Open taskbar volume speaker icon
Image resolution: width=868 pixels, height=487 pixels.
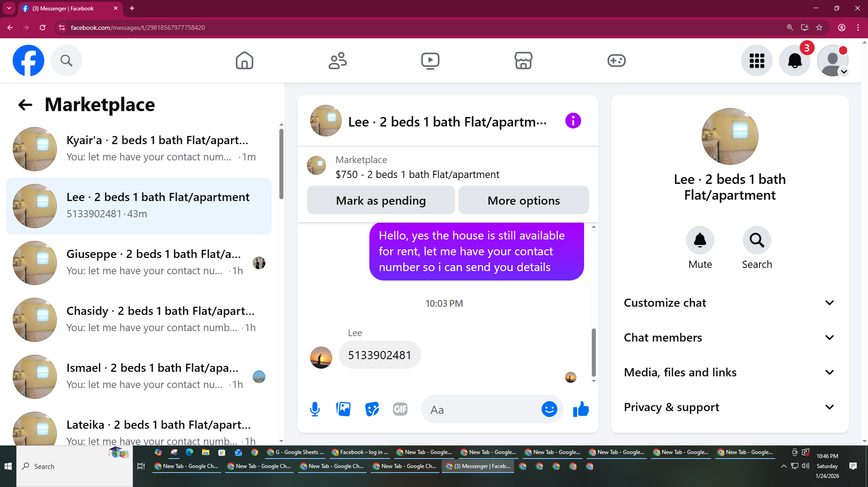(x=806, y=466)
